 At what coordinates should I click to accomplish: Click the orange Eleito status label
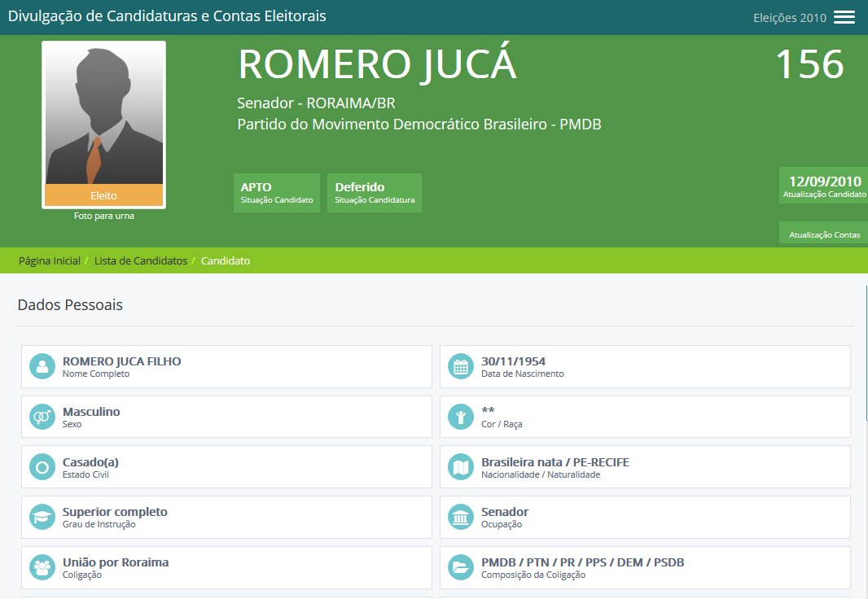(x=103, y=195)
